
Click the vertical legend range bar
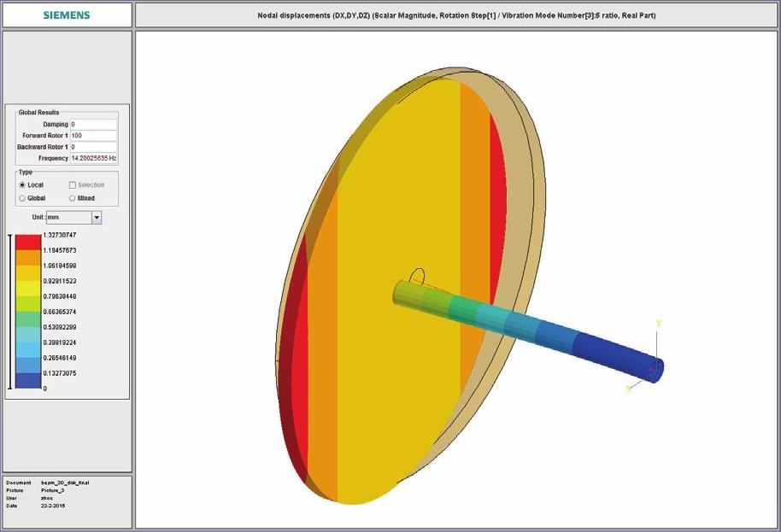pyautogui.click(x=10, y=311)
